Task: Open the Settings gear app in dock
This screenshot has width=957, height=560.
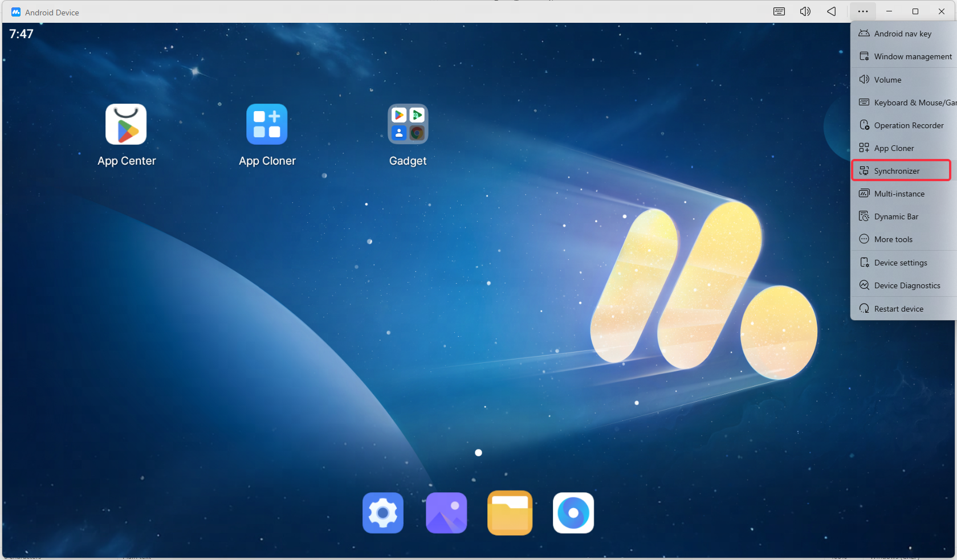Action: click(383, 513)
